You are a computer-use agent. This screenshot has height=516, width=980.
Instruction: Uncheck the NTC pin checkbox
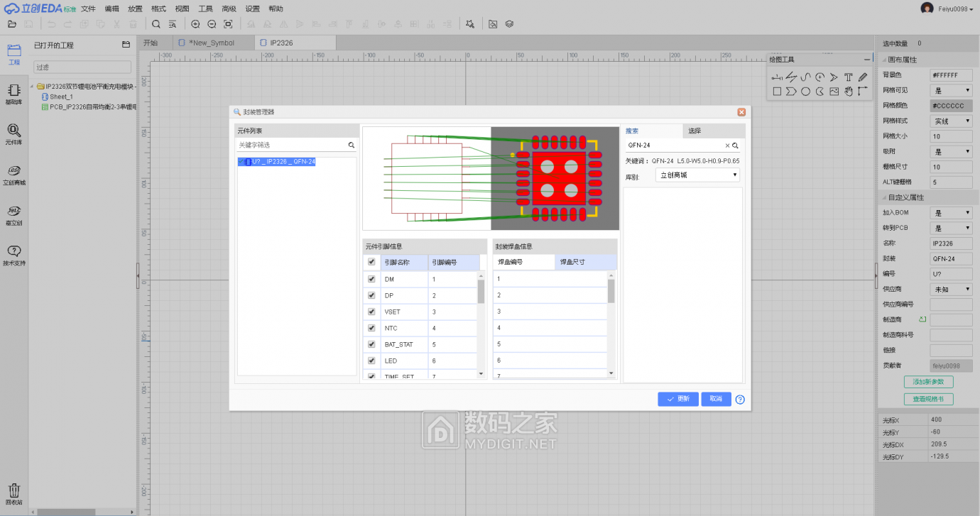pyautogui.click(x=371, y=328)
